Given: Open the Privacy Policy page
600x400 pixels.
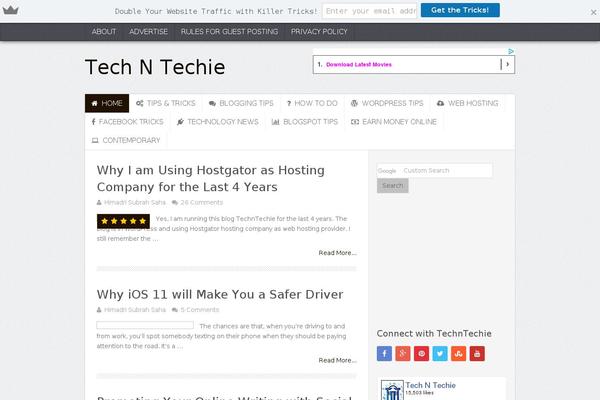Looking at the screenshot, I should [x=319, y=32].
